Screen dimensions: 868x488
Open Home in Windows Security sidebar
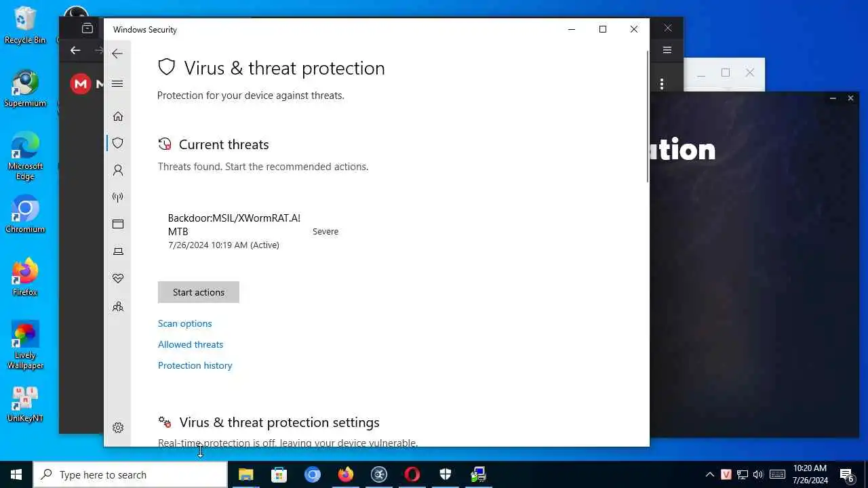tap(118, 117)
